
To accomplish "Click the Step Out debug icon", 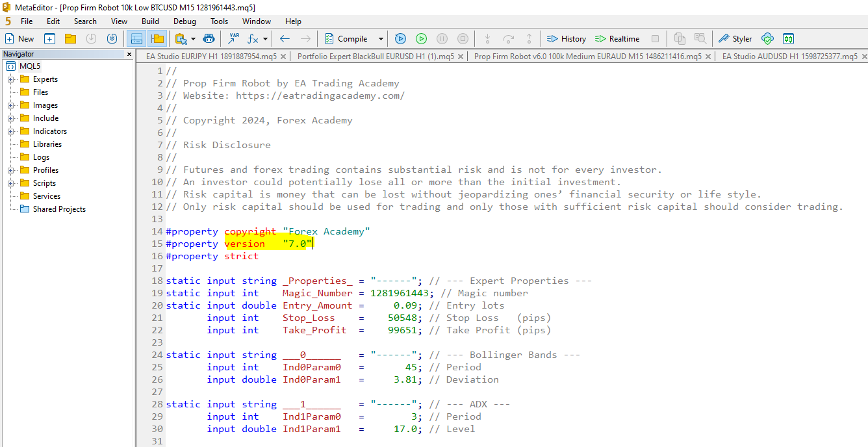I will (530, 39).
